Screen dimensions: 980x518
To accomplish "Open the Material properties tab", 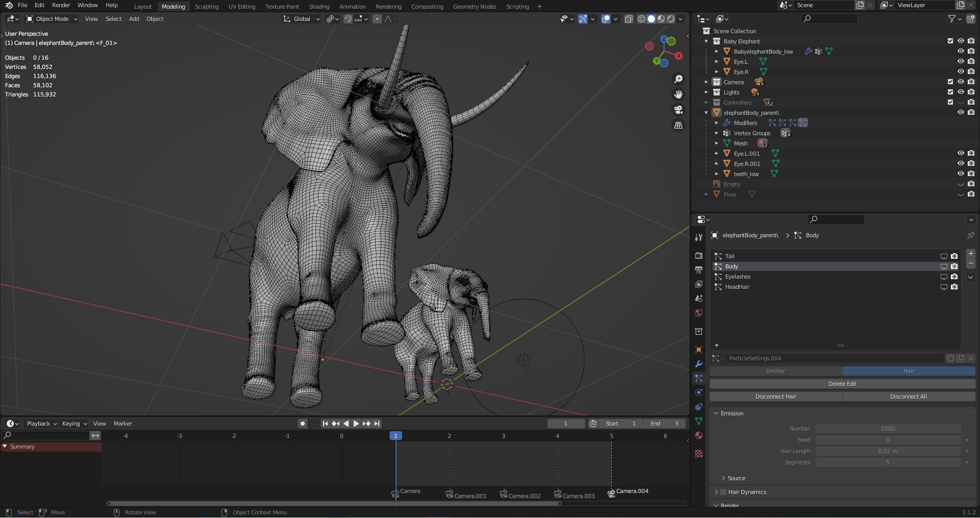I will click(699, 435).
